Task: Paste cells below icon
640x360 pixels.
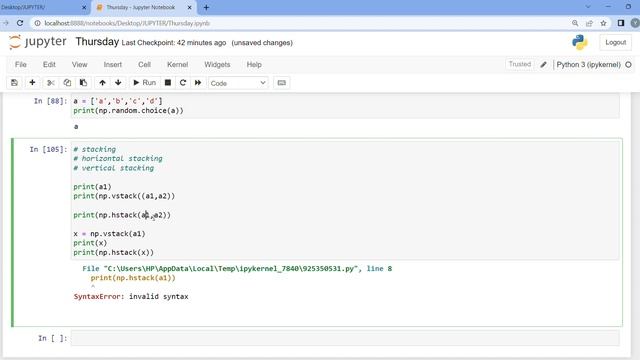Action: point(83,83)
